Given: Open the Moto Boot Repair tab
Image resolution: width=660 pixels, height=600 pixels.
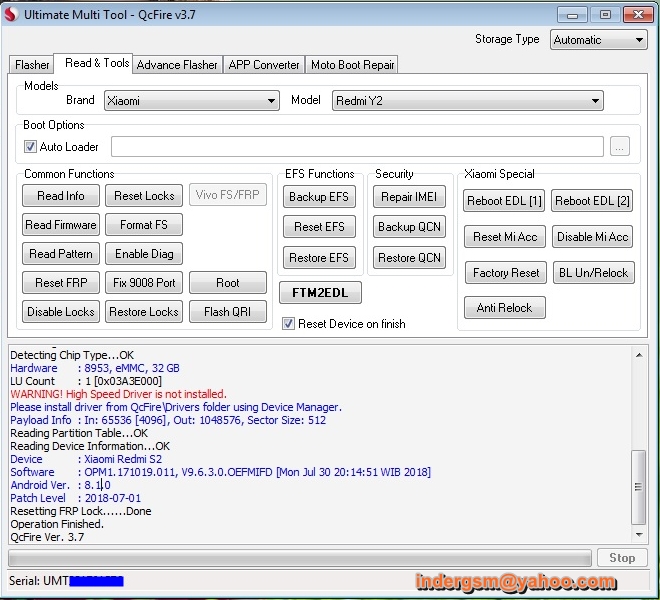Looking at the screenshot, I should 352,65.
